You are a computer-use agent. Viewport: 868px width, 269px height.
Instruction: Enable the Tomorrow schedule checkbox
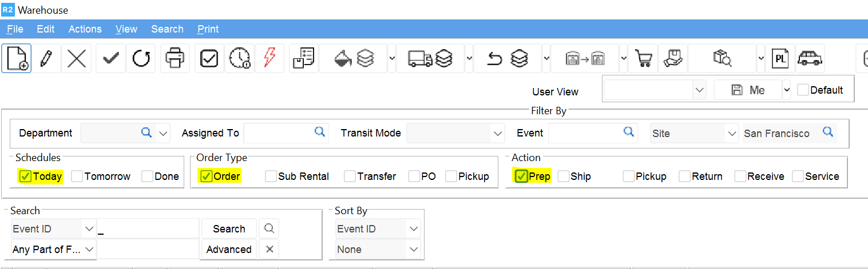pyautogui.click(x=77, y=176)
